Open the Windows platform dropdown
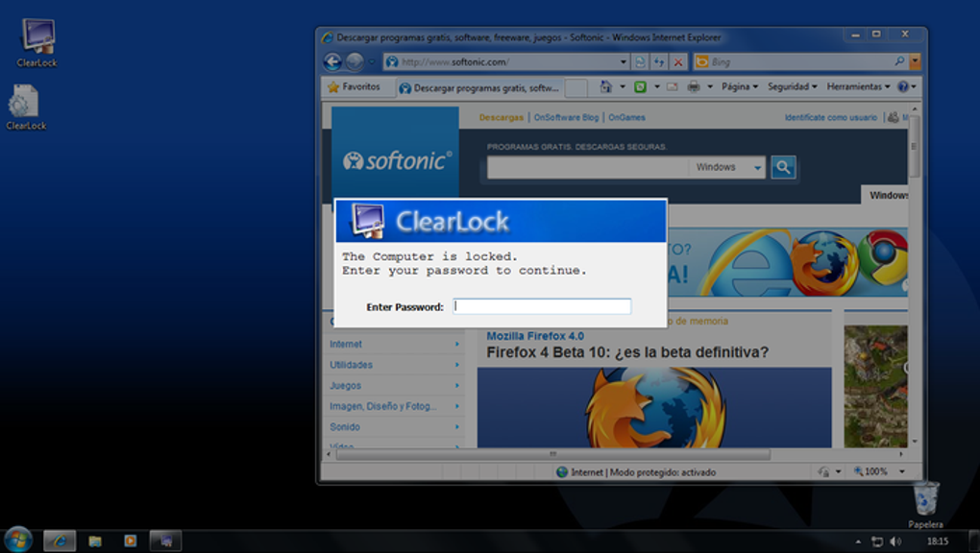 click(x=727, y=167)
